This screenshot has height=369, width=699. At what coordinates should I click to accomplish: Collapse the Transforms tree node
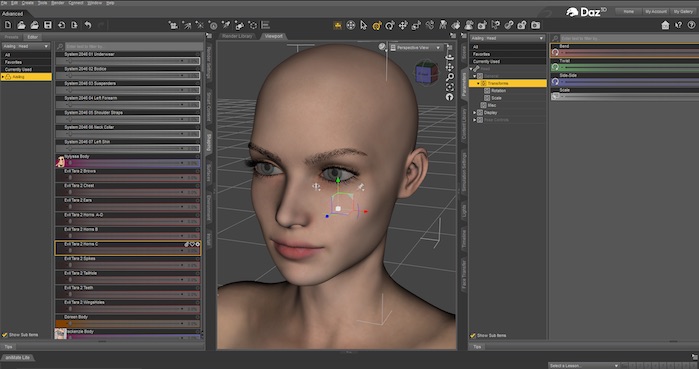478,83
